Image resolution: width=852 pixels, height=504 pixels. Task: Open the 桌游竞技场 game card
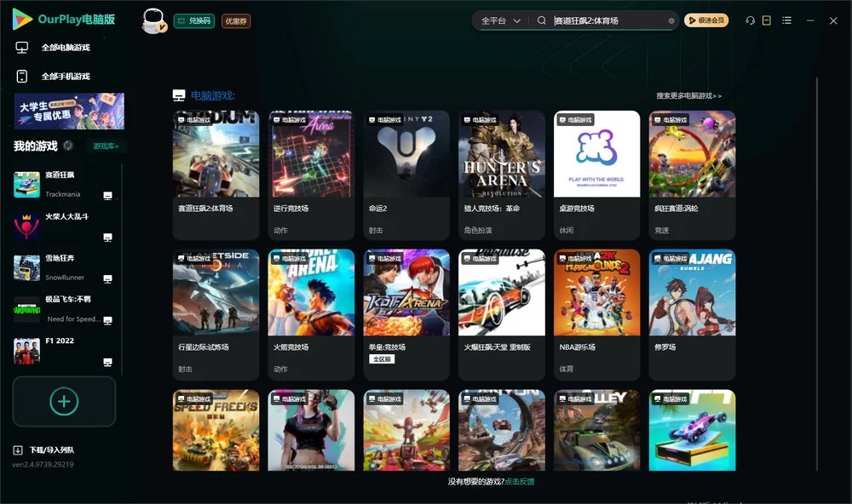596,175
